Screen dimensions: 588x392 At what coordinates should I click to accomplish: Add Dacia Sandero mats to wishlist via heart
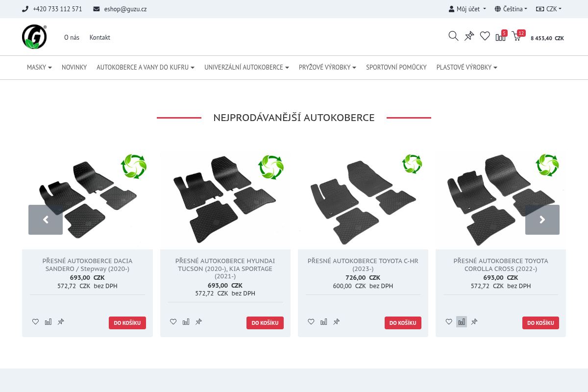click(35, 322)
